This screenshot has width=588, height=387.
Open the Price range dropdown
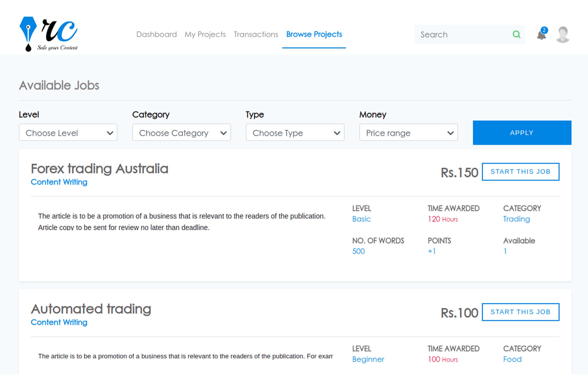click(x=408, y=133)
